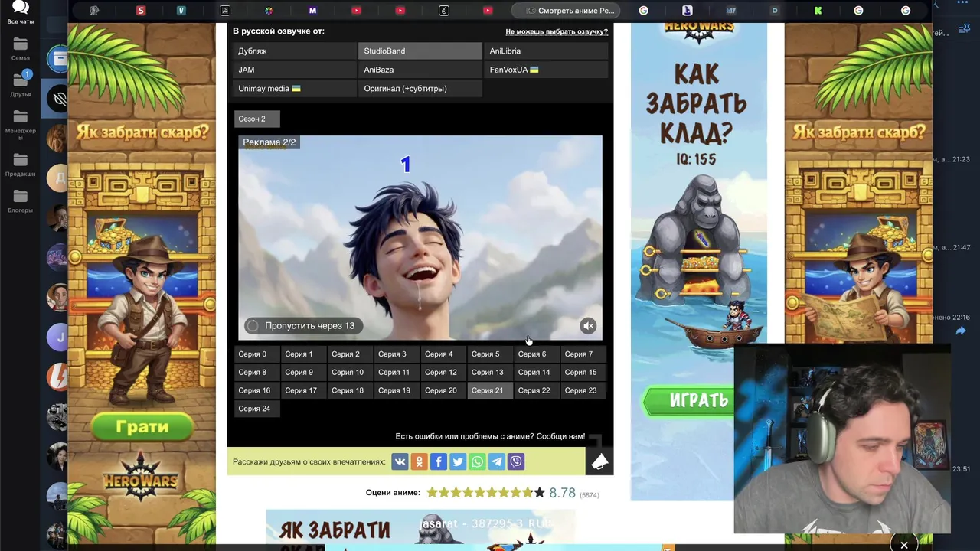
Task: Click Не можешь выбрать озвучку link
Action: pos(557,31)
